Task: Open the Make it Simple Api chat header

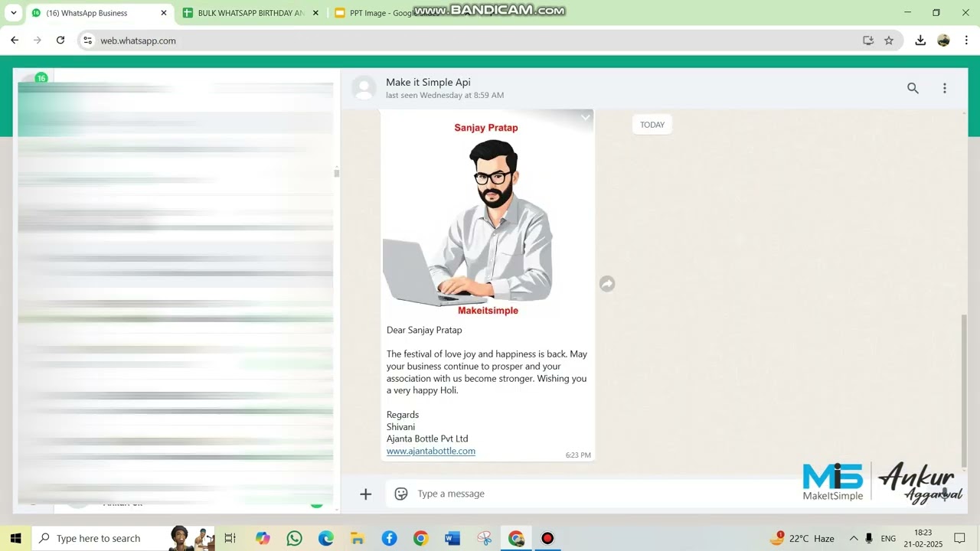Action: coord(655,88)
